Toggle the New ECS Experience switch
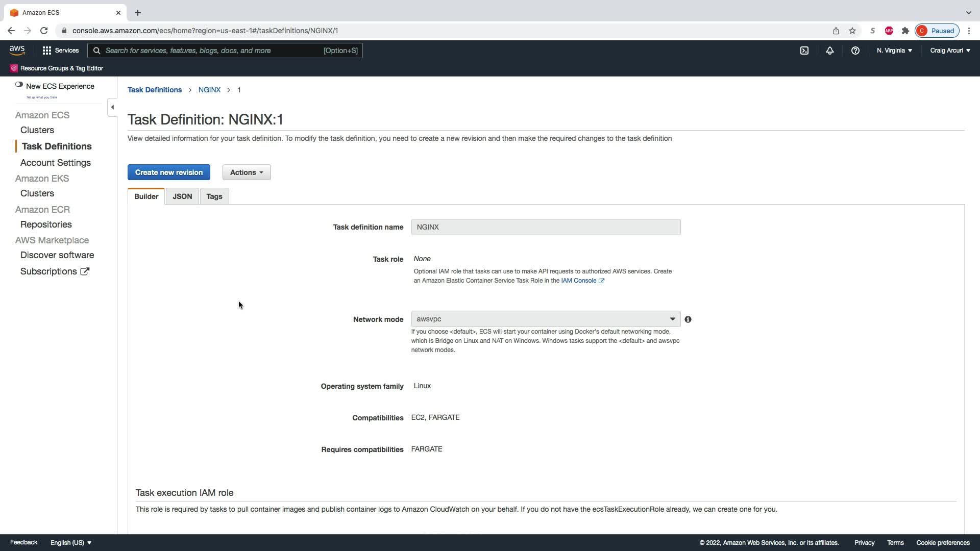980x551 pixels. 19,85
